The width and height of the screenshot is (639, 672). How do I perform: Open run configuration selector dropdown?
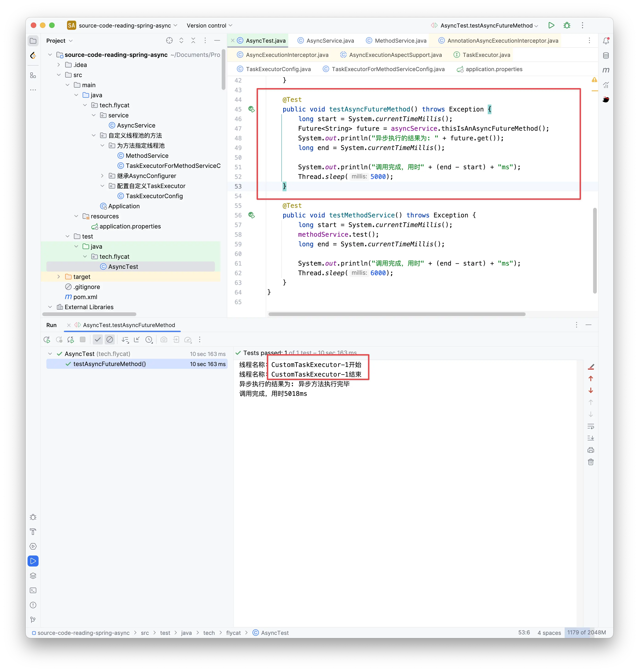pos(485,25)
